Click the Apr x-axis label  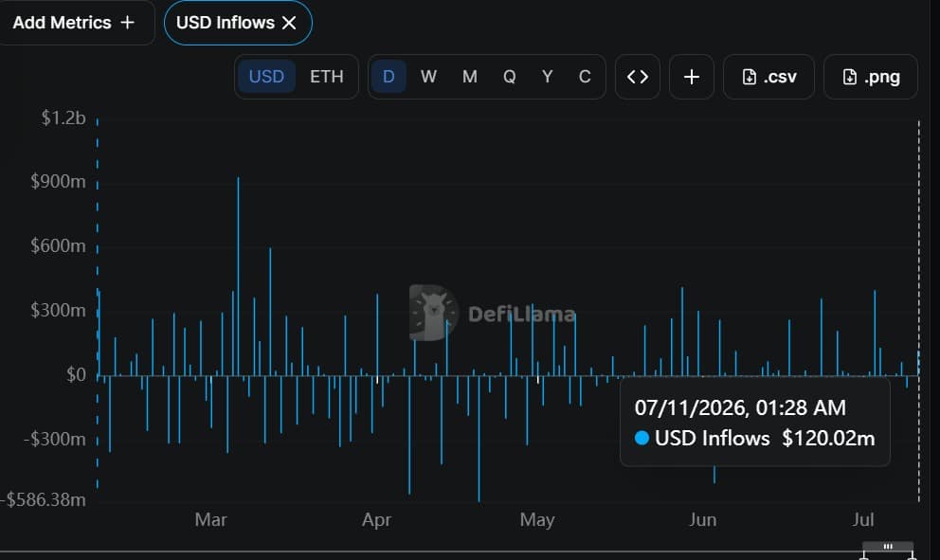(x=376, y=519)
